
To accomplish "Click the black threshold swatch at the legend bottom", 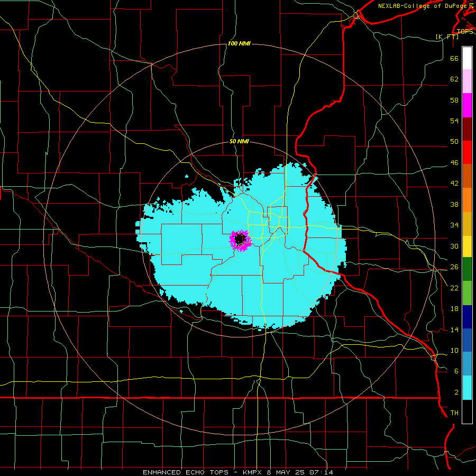I will point(467,411).
